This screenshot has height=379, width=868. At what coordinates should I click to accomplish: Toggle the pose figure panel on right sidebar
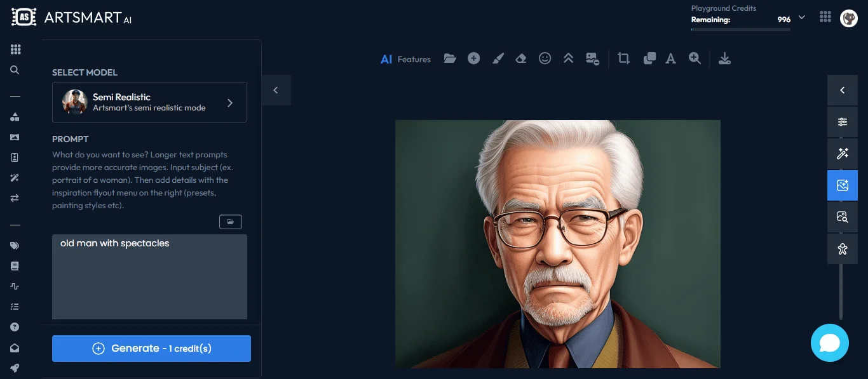pyautogui.click(x=843, y=249)
